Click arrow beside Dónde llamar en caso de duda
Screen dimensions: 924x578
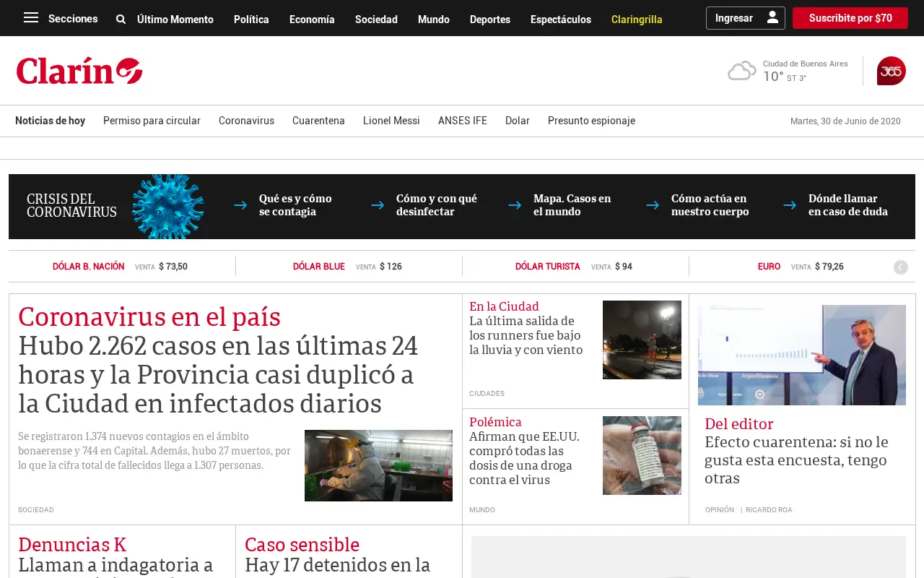click(790, 205)
